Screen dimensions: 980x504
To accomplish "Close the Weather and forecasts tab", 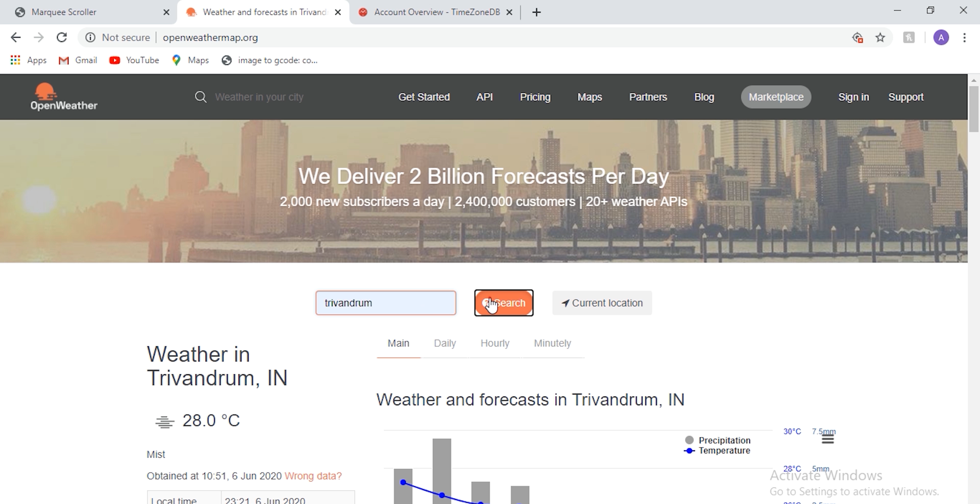I will tap(338, 12).
